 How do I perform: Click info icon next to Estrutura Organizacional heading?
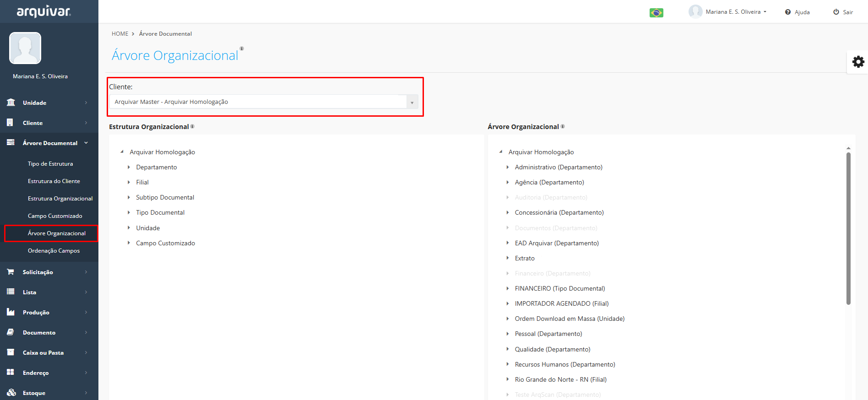tap(192, 126)
